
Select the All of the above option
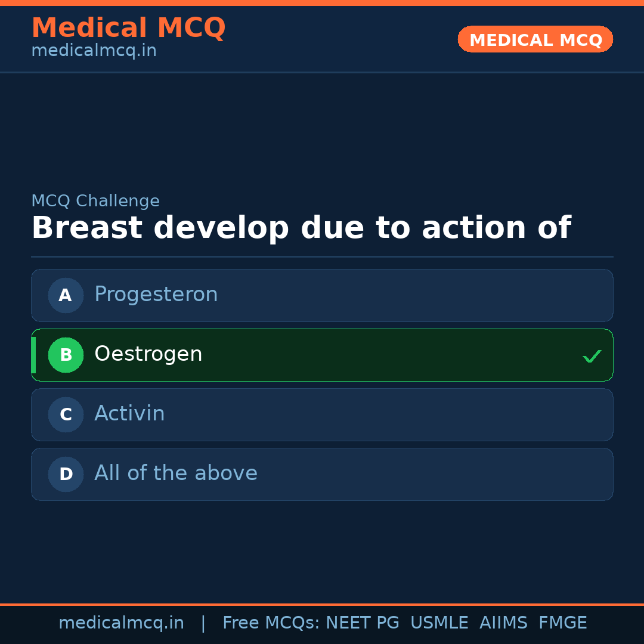pos(322,474)
